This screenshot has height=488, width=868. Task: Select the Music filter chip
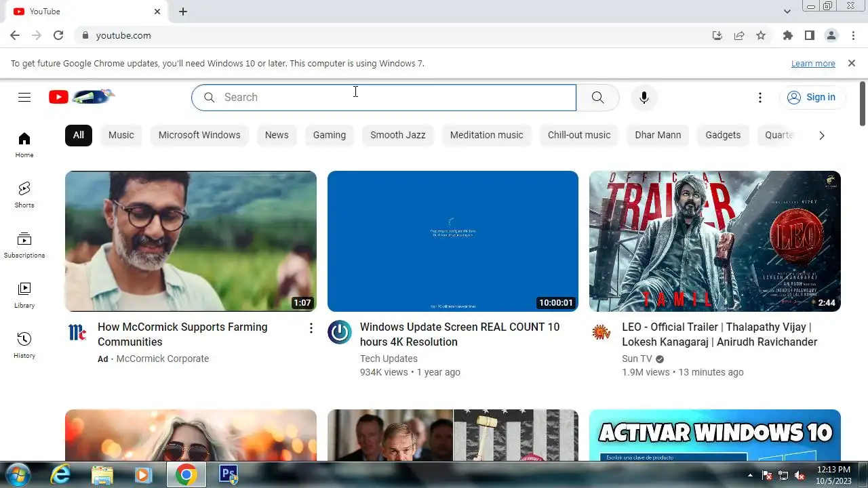click(x=121, y=135)
